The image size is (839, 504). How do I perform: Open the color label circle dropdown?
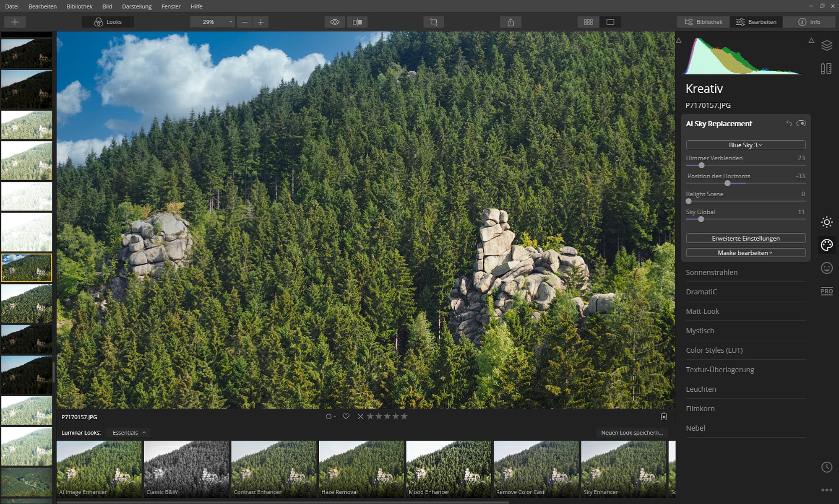pyautogui.click(x=331, y=416)
